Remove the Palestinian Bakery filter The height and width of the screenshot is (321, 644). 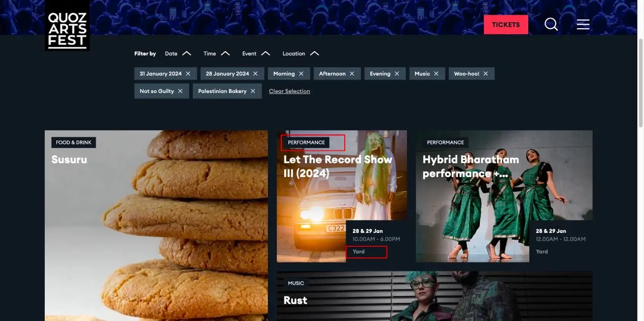coord(253,91)
